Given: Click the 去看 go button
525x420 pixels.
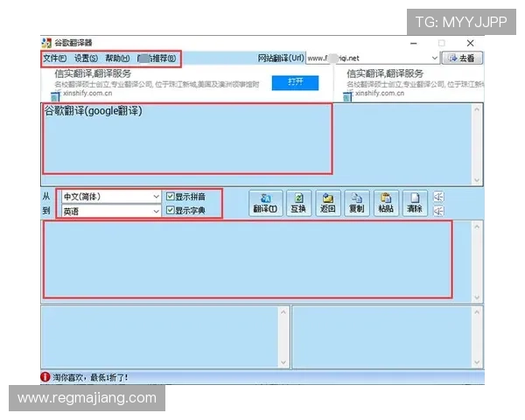Looking at the screenshot, I should (x=462, y=58).
